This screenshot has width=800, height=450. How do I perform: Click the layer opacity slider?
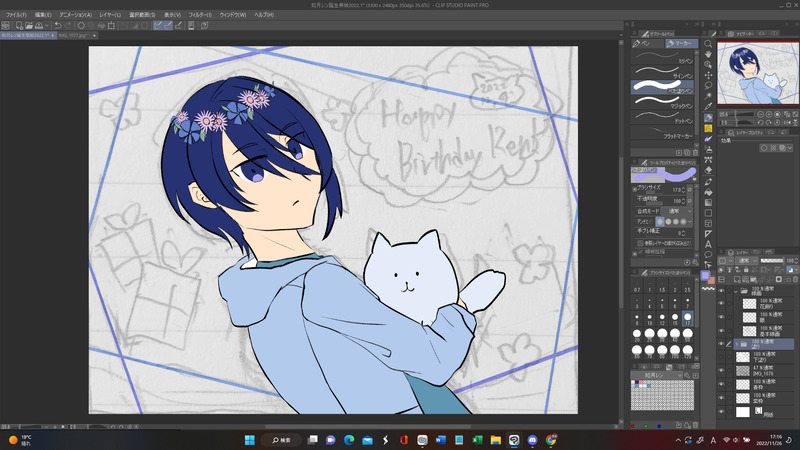[x=771, y=261]
